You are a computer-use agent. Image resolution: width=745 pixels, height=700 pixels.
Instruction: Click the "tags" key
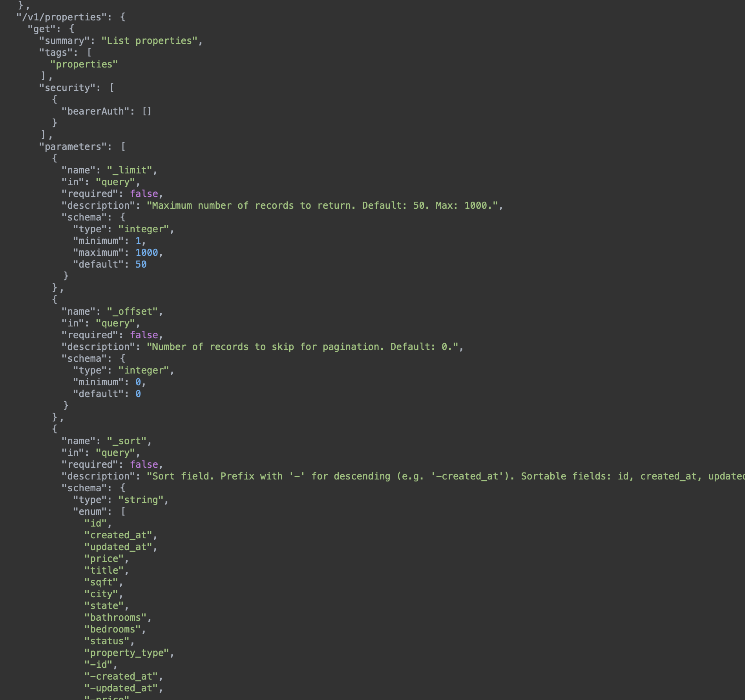[x=56, y=53]
